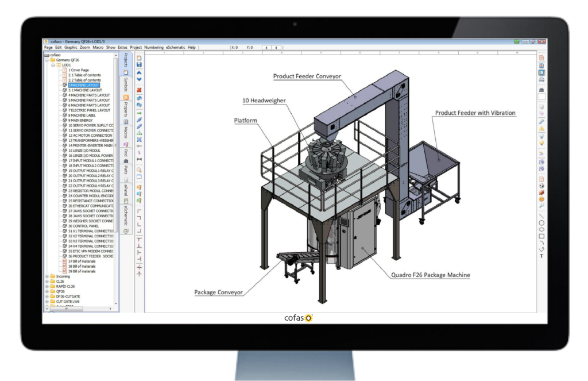Image resolution: width=588 pixels, height=381 pixels.
Task: Switch to the ePanel side tab
Action: (x=126, y=193)
